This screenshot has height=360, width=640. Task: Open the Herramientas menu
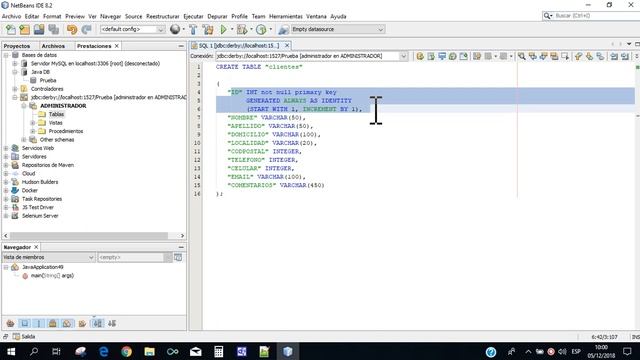click(286, 16)
